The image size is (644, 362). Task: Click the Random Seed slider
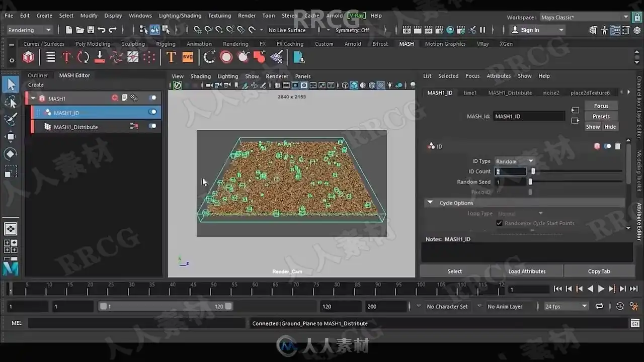[576, 182]
